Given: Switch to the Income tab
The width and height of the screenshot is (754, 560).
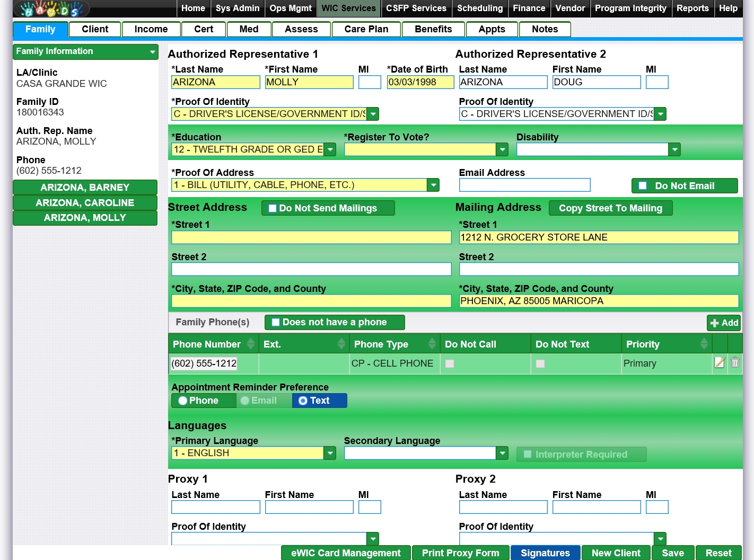Looking at the screenshot, I should coord(151,29).
